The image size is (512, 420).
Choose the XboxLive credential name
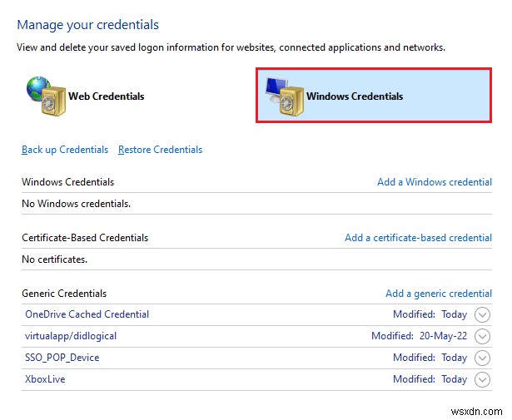click(x=45, y=379)
